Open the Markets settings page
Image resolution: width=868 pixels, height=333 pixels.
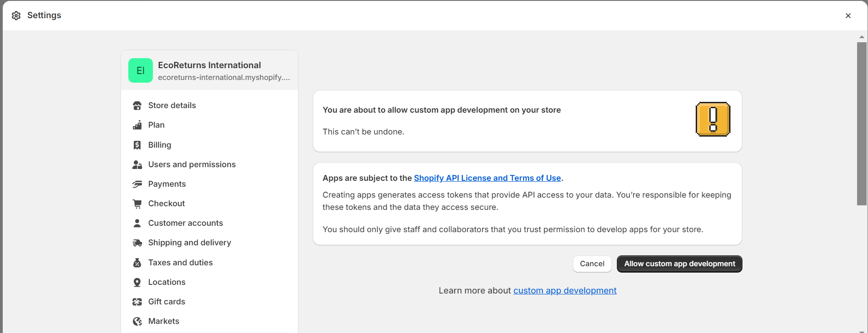click(x=163, y=321)
